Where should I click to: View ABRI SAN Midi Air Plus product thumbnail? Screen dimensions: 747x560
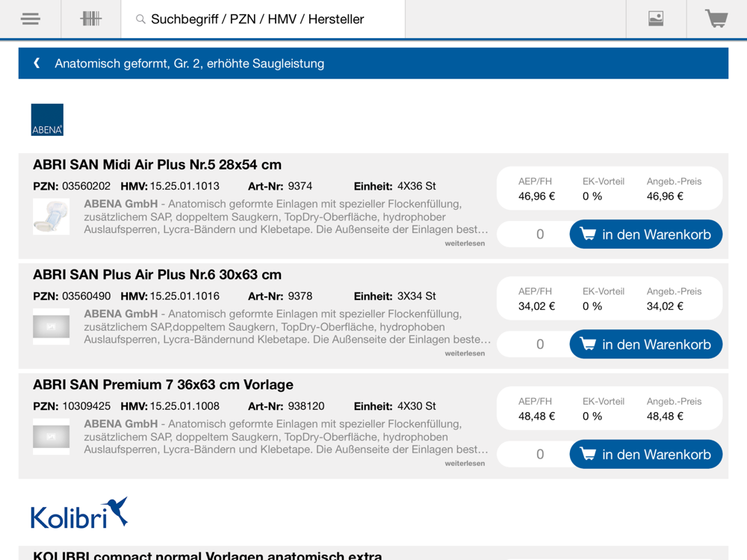[x=51, y=217]
